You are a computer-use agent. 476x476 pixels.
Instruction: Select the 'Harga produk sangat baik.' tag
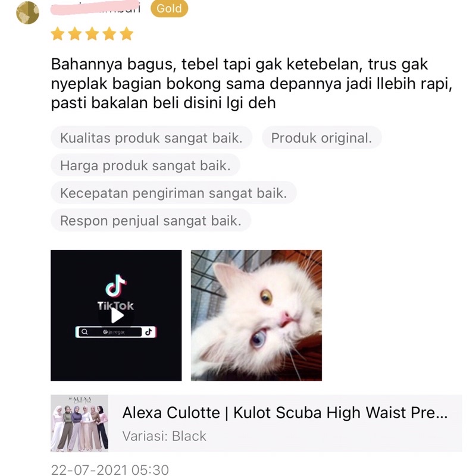click(x=145, y=165)
